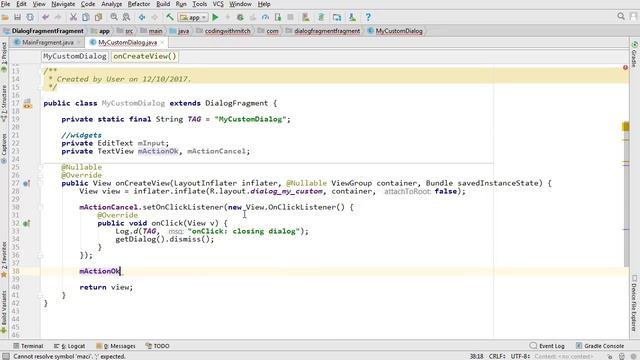Click the onCreateView() structure breadcrumb

pos(144,56)
